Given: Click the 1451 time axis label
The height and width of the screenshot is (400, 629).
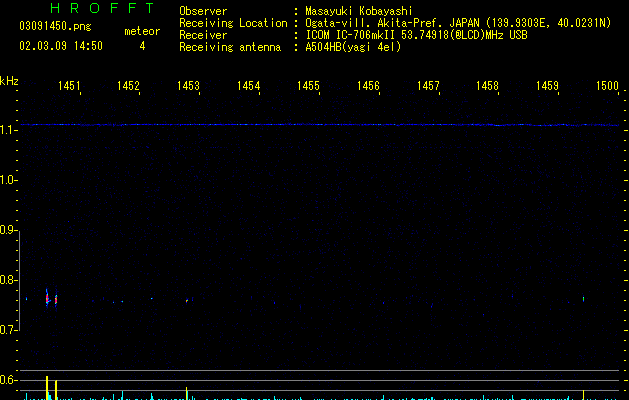Looking at the screenshot, I should click(x=69, y=86).
